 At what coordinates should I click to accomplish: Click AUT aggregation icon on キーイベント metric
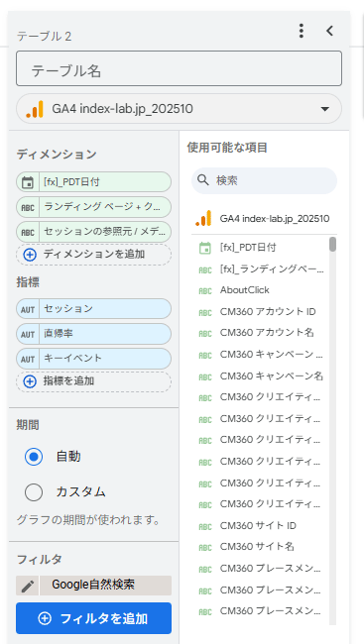tap(28, 360)
